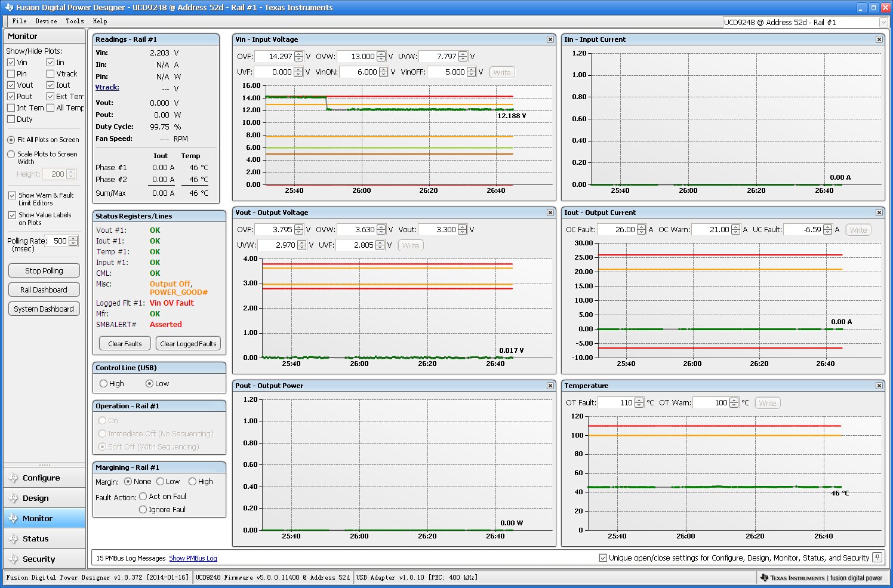Open the Show PMBus Log link

point(193,559)
